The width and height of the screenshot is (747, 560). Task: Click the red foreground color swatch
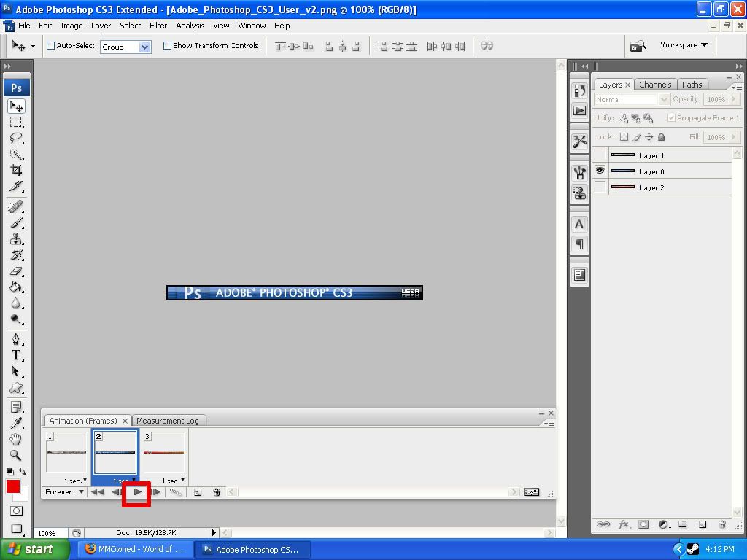coord(13,486)
